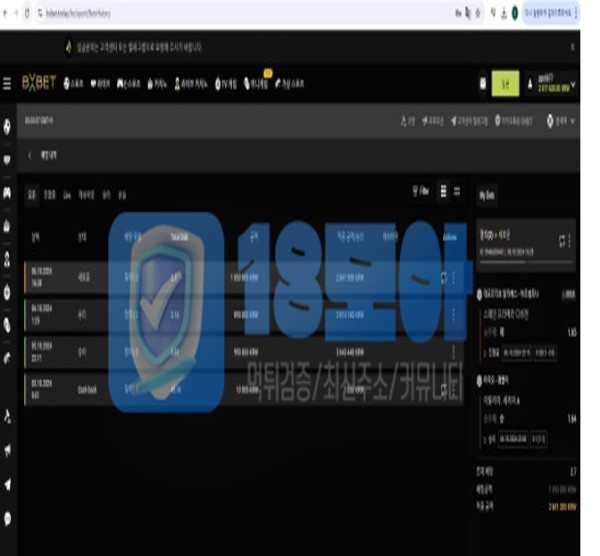Open the My Bets tab
The height and width of the screenshot is (556, 600).
click(487, 196)
